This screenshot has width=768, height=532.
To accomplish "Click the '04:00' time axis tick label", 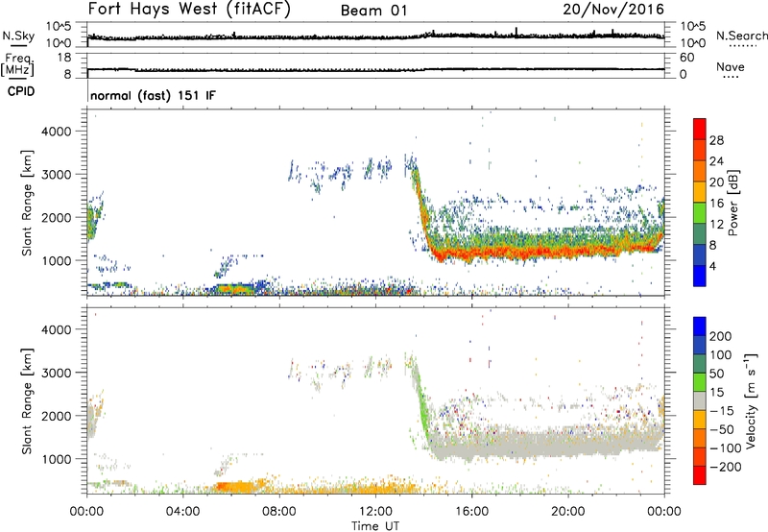I will 182,512.
